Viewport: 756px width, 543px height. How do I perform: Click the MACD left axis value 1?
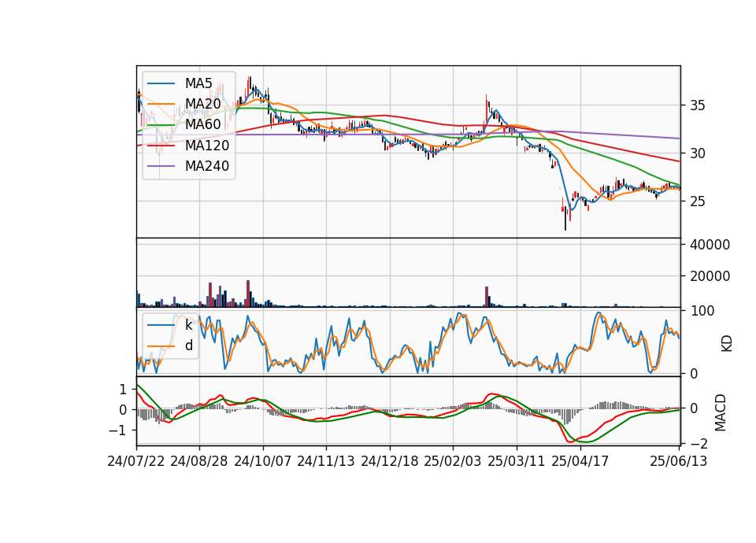(x=124, y=390)
